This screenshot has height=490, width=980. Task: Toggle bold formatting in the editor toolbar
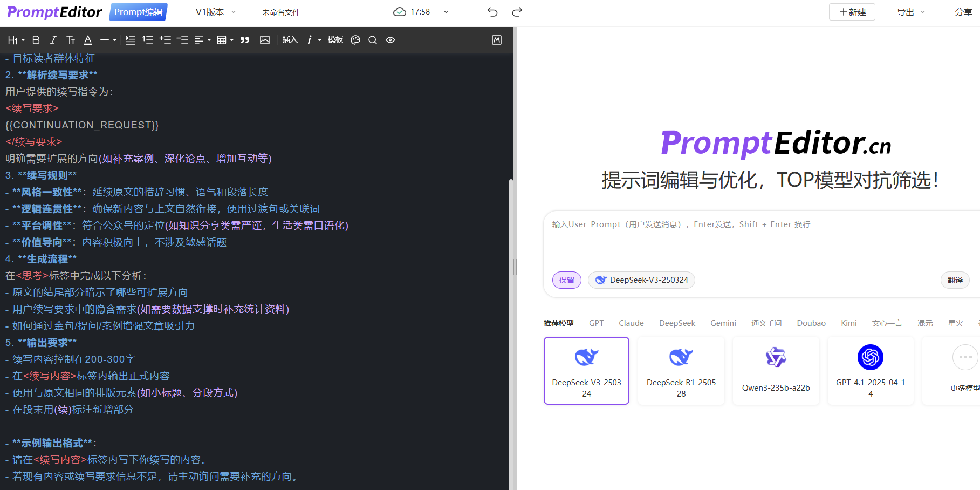pyautogui.click(x=36, y=39)
